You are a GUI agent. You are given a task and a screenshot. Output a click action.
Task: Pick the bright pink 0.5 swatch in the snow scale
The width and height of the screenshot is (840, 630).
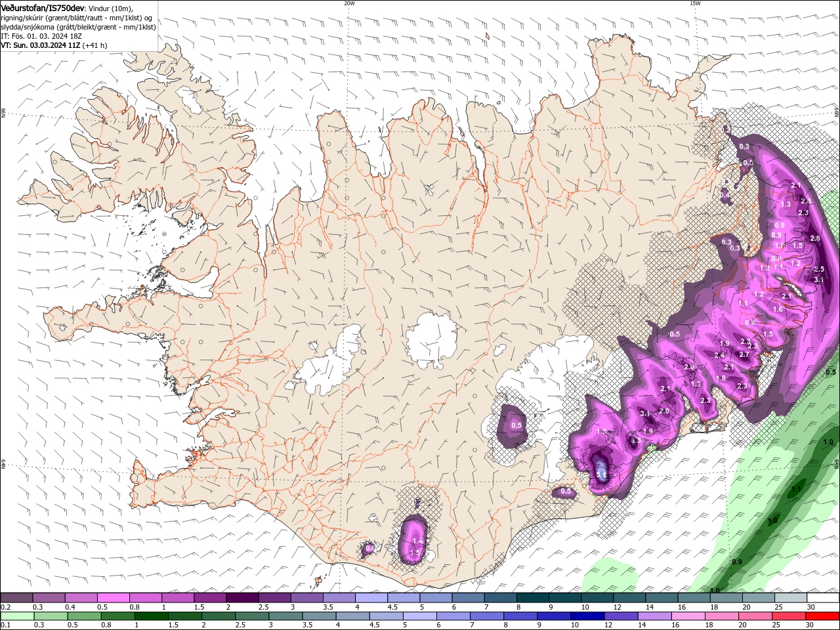click(x=114, y=598)
